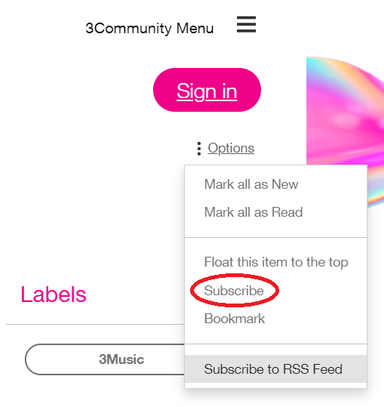Choose Float this item to the top

276,262
